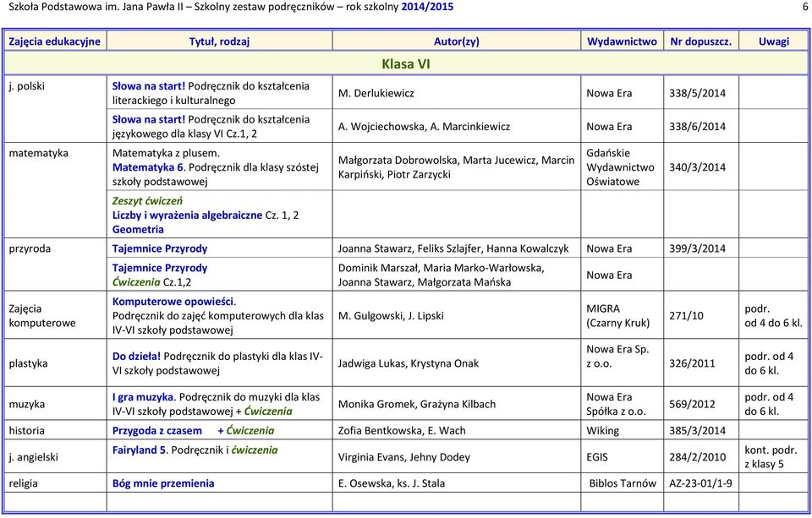This screenshot has height=518, width=812.
Task: Select approval number '284/2/2010'
Action: 697,457
